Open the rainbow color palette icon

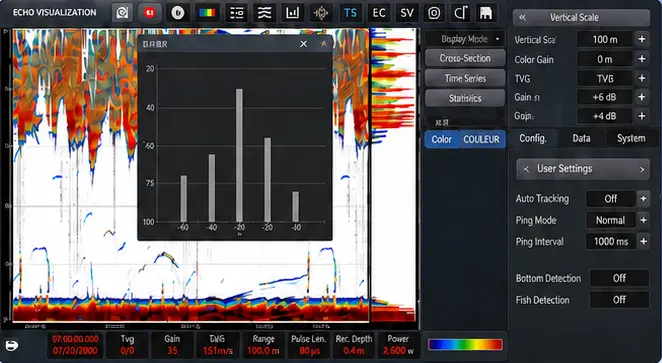click(x=207, y=13)
